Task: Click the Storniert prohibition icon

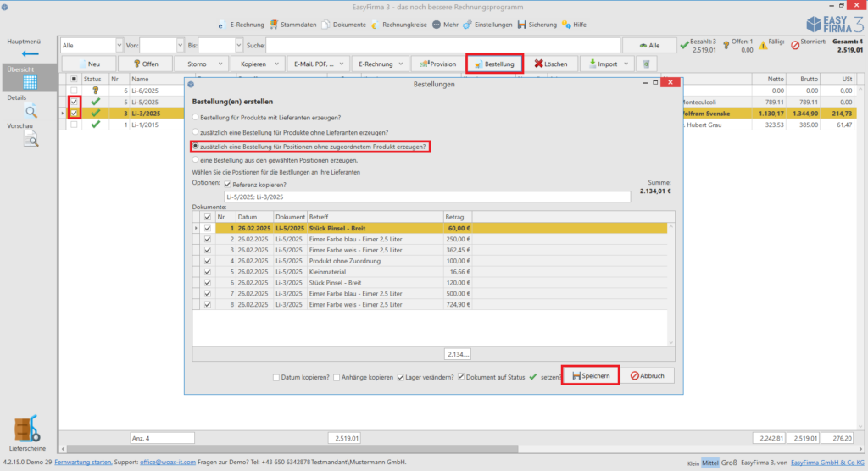Action: pyautogui.click(x=795, y=46)
